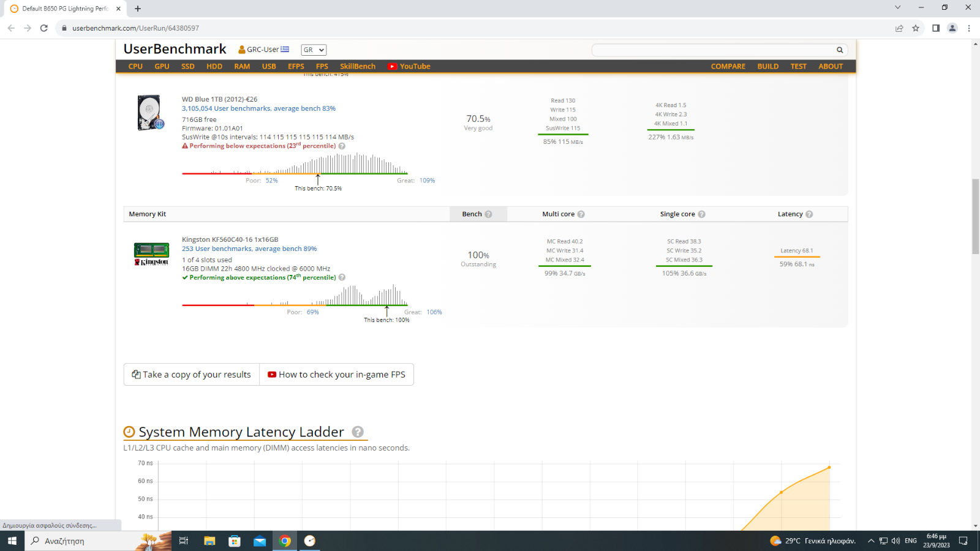Open the notification center icon
The width and height of the screenshot is (980, 551).
click(x=963, y=541)
